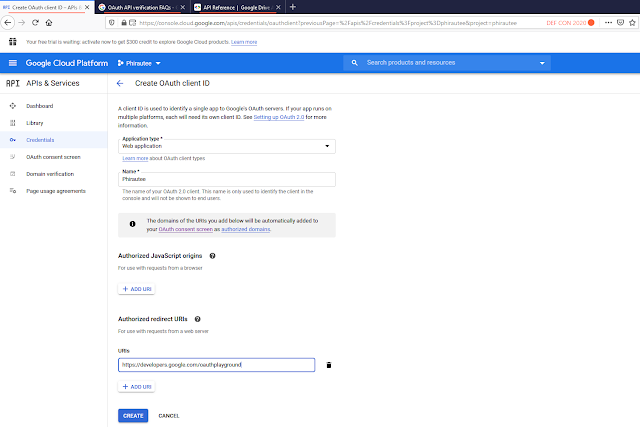Click the Credentials key icon

(13, 140)
